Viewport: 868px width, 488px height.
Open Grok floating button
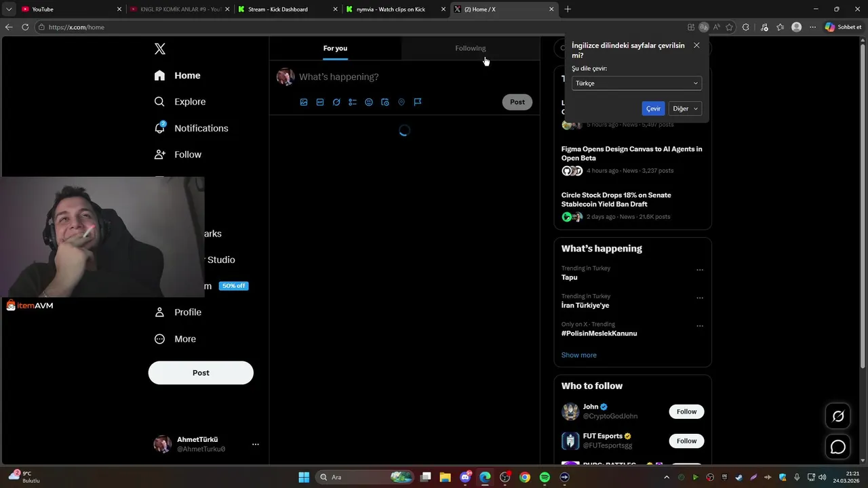click(x=838, y=416)
